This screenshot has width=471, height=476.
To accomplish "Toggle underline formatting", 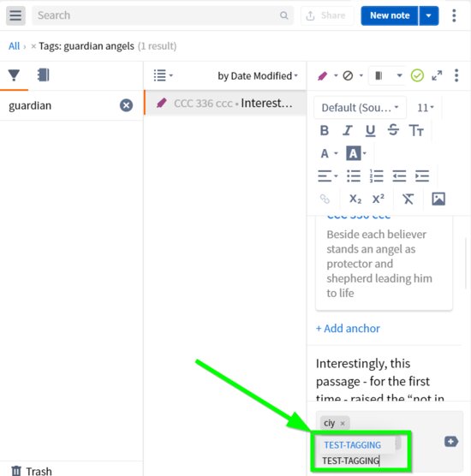I will pos(370,130).
